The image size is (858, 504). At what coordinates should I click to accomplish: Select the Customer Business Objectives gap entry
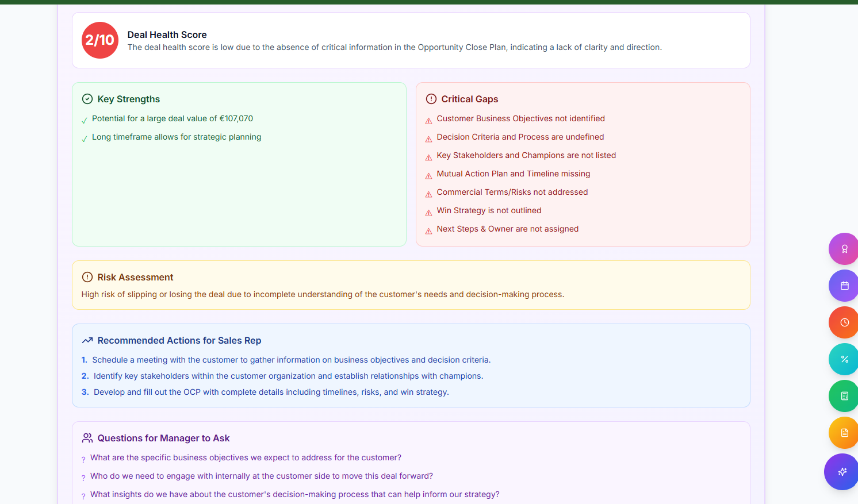click(x=520, y=118)
